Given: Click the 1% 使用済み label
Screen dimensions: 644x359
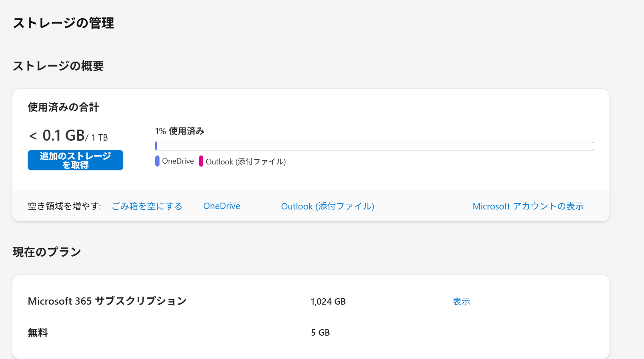Looking at the screenshot, I should (180, 131).
